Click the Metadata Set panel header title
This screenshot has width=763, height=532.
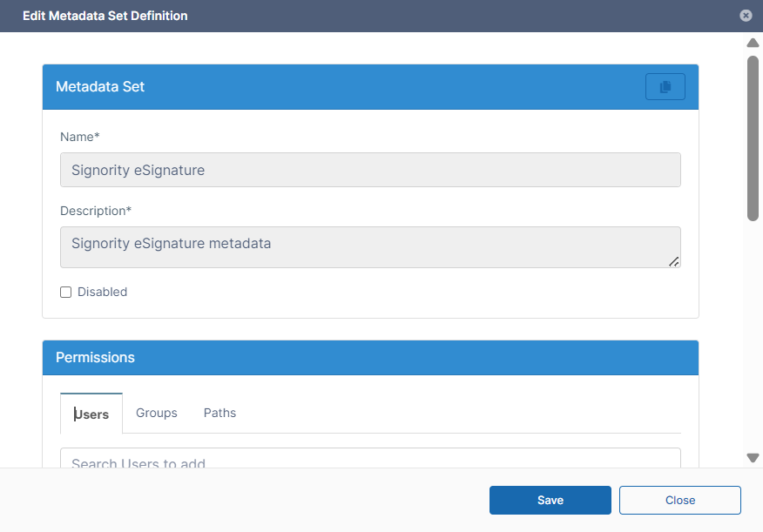pos(100,87)
